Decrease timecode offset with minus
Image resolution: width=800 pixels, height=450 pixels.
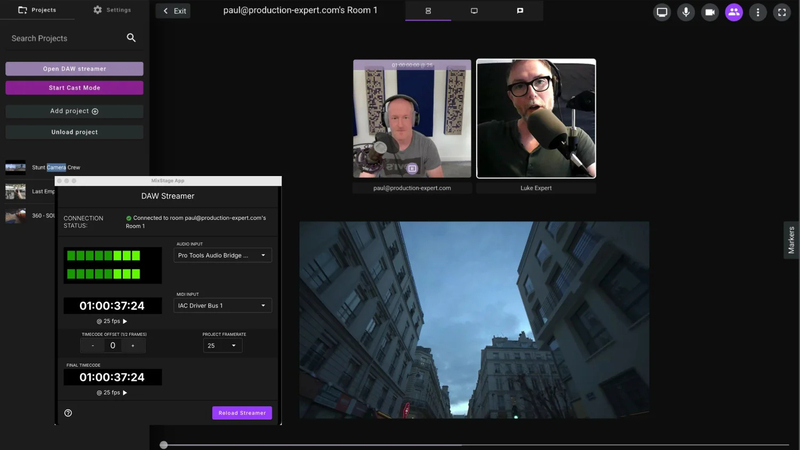[93, 345]
